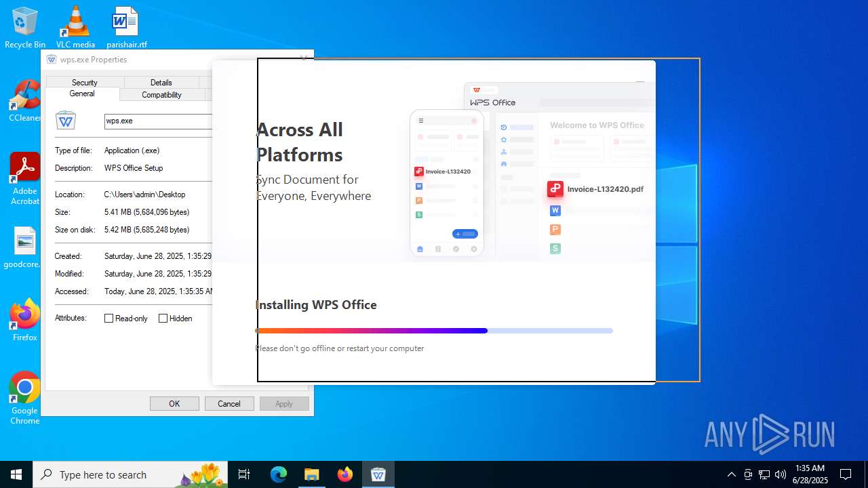The image size is (868, 488).
Task: Click the 'Across All Platforms' headline
Action: pos(300,142)
